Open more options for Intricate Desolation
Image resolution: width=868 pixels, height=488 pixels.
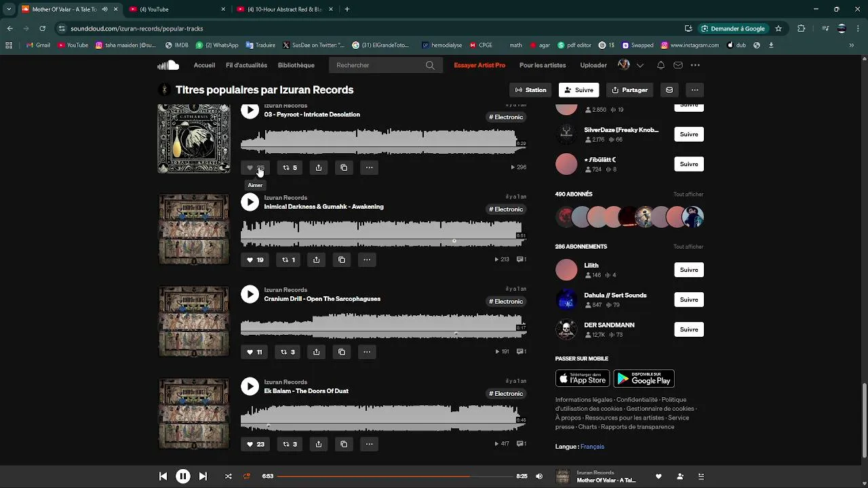click(369, 167)
